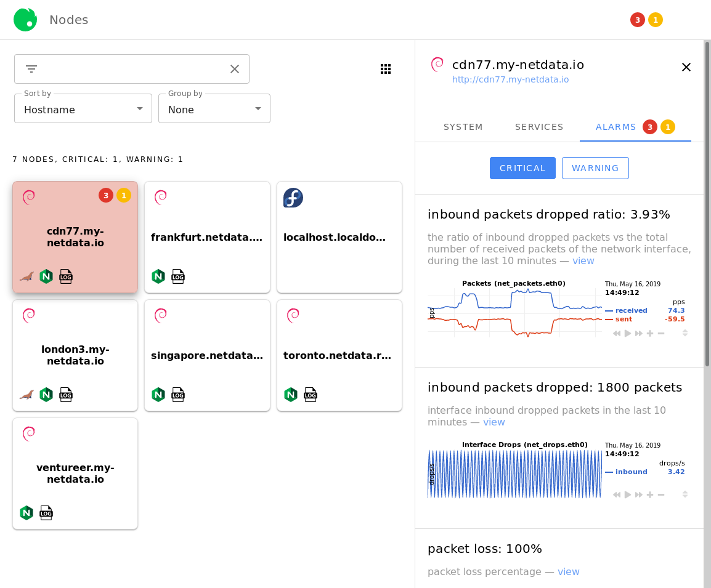Click the Netdata green logo
This screenshot has width=711, height=588.
pyautogui.click(x=25, y=20)
